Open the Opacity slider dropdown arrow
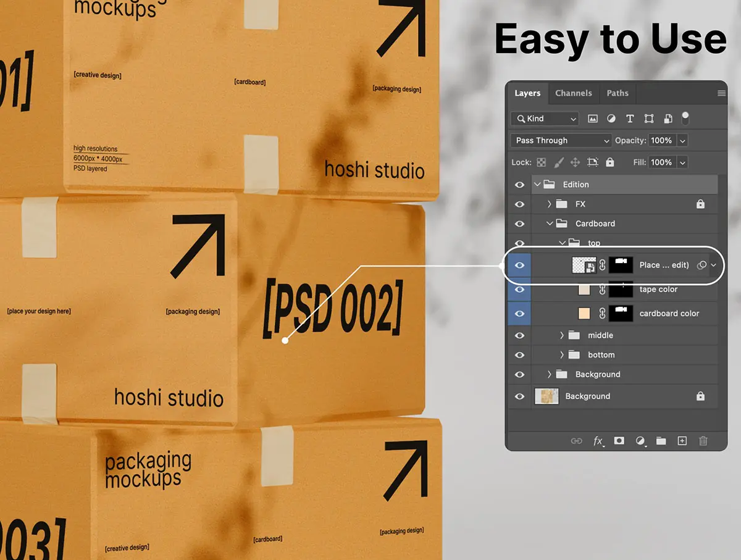 682,141
